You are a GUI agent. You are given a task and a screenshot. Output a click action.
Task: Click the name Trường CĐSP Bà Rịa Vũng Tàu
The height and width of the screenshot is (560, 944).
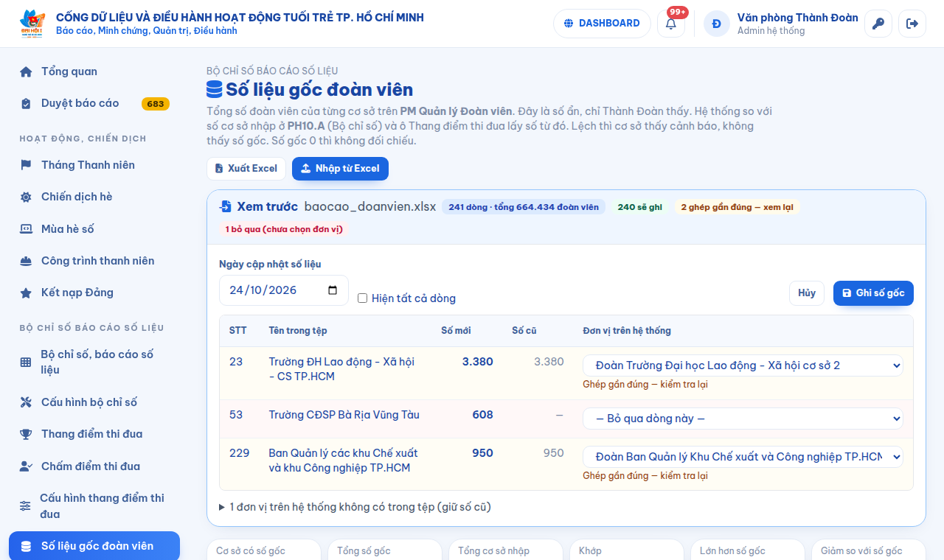pos(344,415)
